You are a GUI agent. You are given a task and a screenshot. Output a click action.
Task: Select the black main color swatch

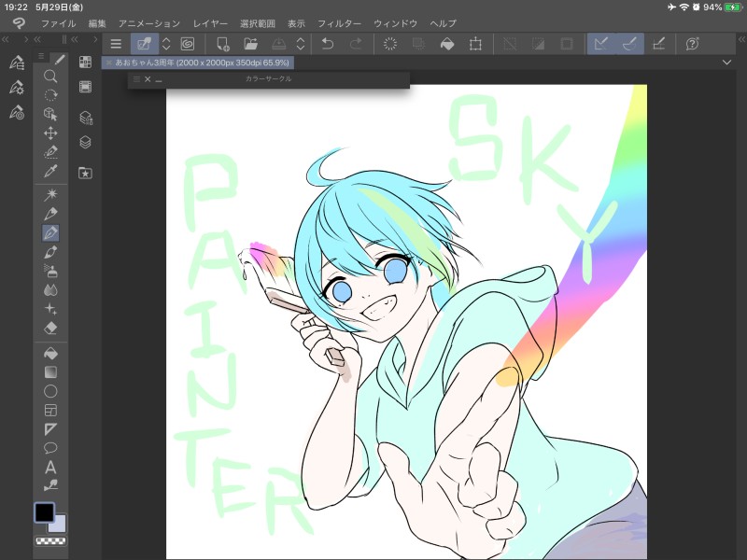(44, 512)
